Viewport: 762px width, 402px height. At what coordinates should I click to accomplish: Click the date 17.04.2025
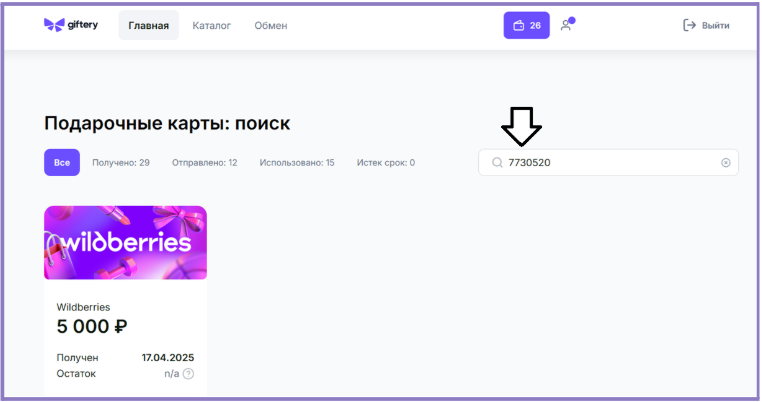point(168,357)
